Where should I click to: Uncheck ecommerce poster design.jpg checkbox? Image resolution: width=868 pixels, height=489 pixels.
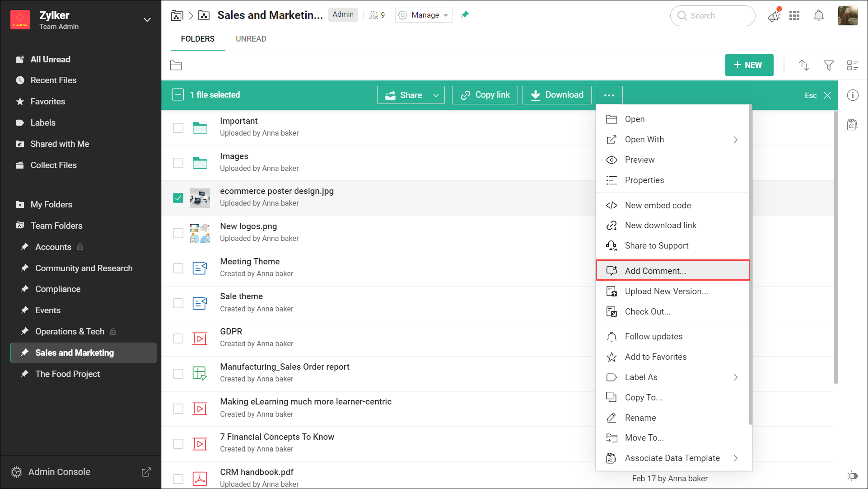pyautogui.click(x=178, y=198)
